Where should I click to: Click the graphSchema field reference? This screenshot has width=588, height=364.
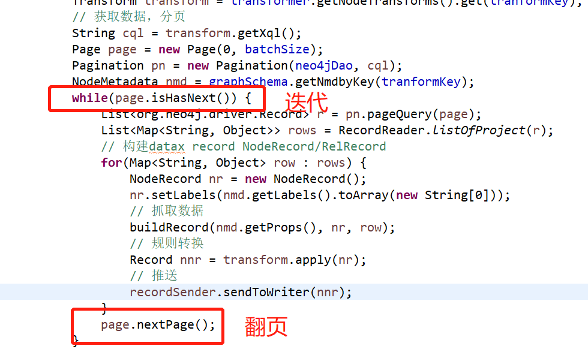(x=248, y=82)
